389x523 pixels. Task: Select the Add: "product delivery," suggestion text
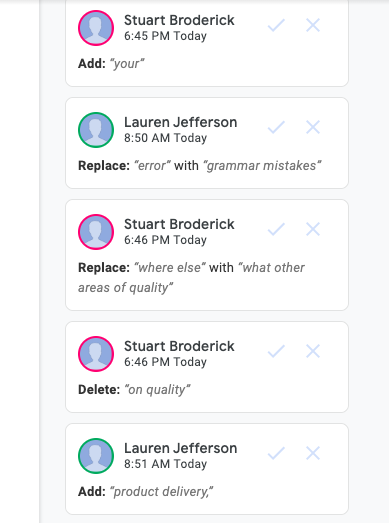(145, 492)
